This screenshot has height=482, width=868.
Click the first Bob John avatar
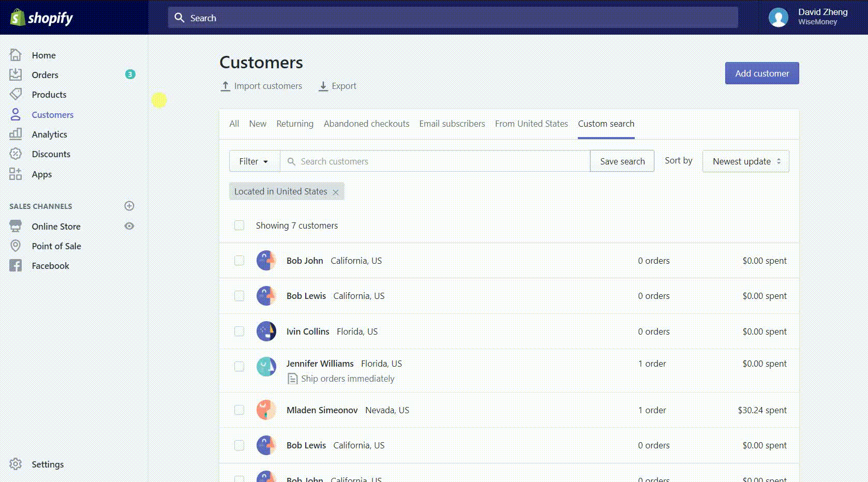click(x=266, y=260)
